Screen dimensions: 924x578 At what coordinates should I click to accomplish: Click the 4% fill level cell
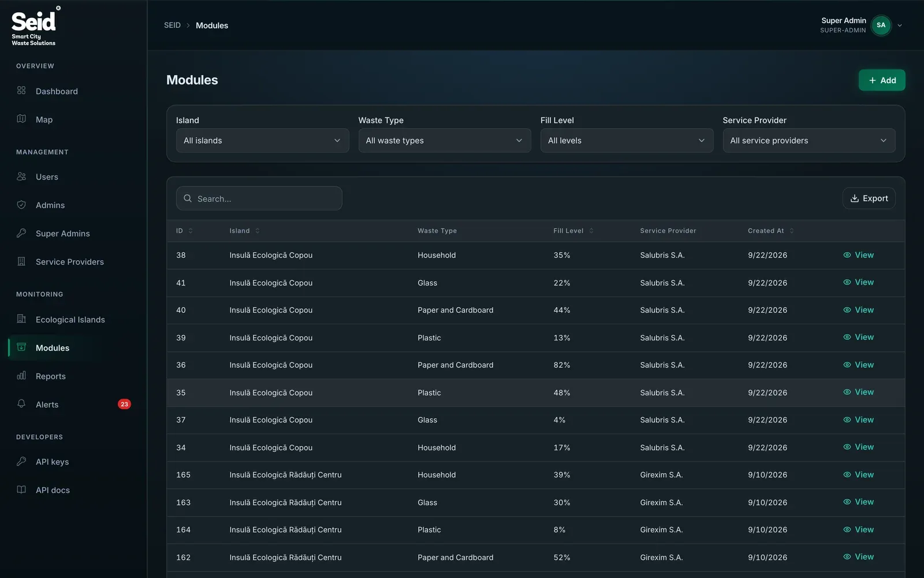560,420
